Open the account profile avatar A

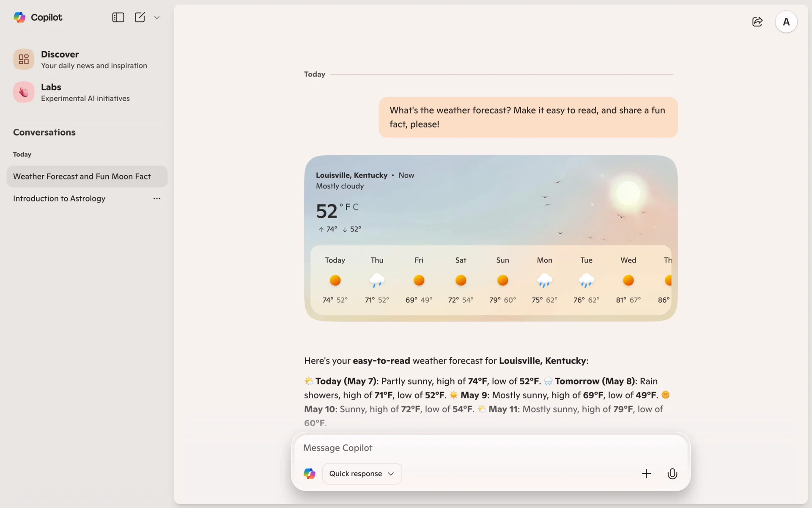pyautogui.click(x=786, y=22)
